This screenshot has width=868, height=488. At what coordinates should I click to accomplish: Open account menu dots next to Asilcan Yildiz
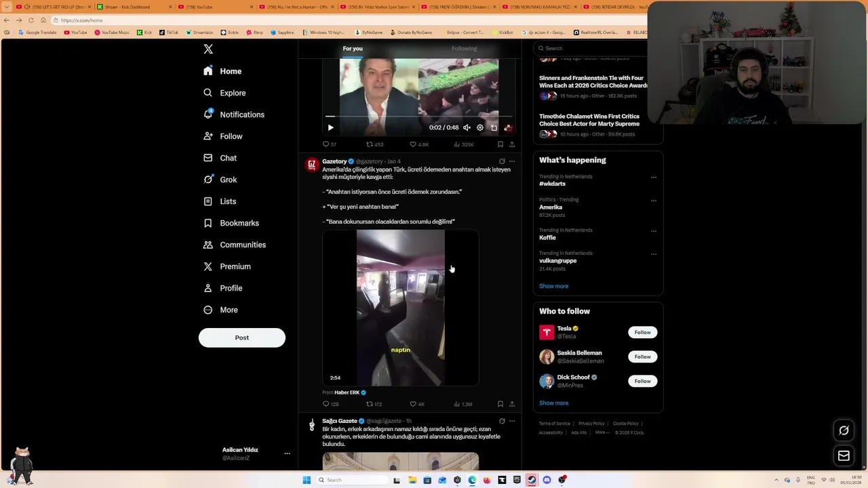coord(287,453)
